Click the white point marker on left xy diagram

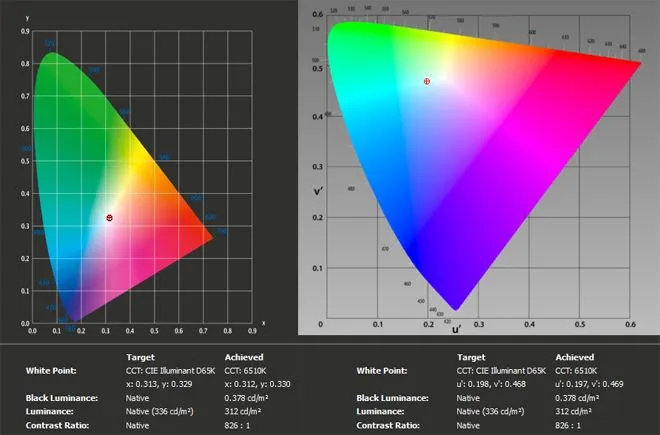[109, 217]
